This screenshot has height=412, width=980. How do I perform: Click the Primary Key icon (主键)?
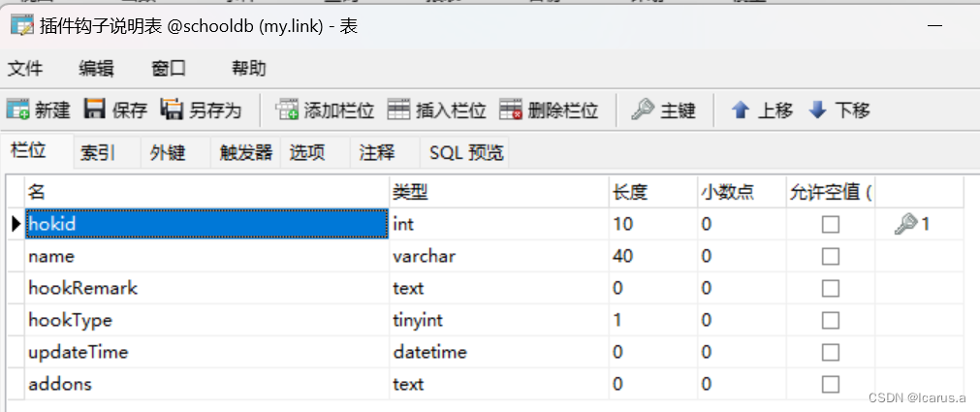pos(643,111)
